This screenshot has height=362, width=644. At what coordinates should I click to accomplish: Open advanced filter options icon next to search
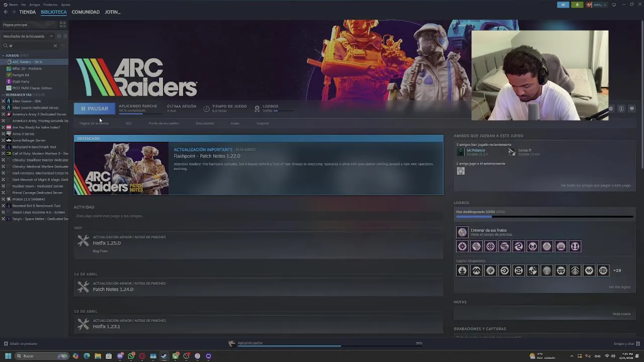pos(63,46)
